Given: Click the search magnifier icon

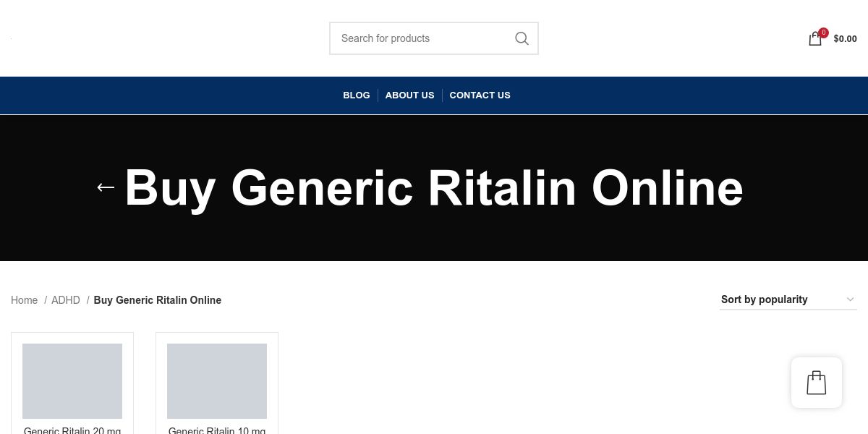Looking at the screenshot, I should 522,38.
